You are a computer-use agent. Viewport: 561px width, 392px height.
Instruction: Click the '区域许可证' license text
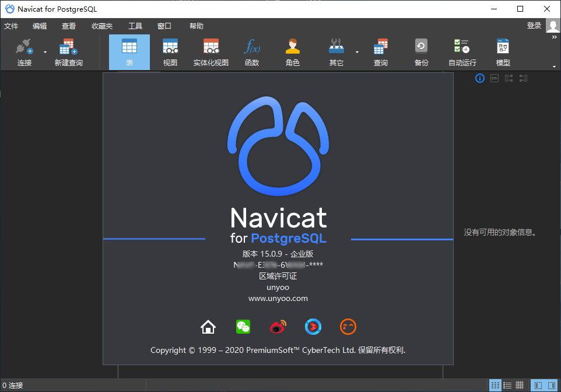[x=278, y=276]
